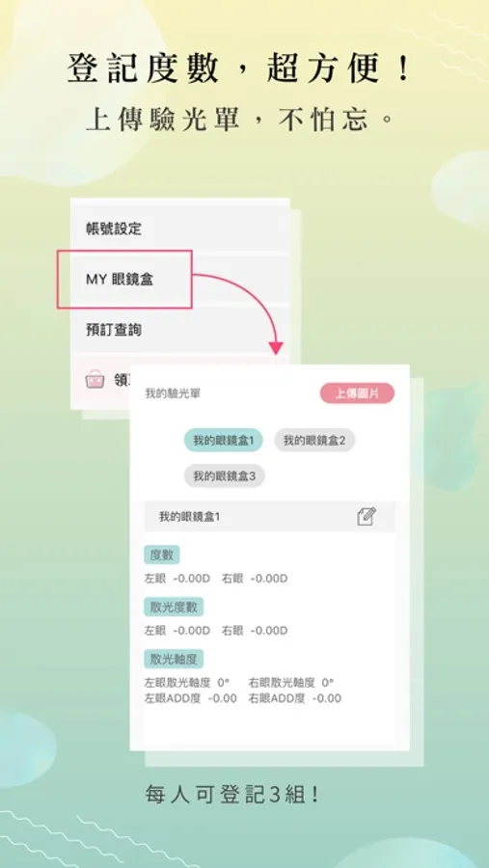Tap the 我的眼鏡盒1 header bar
The image size is (489, 868).
tap(270, 517)
